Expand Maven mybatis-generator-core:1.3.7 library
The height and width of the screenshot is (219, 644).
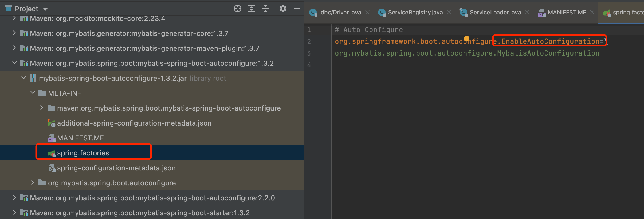click(14, 33)
